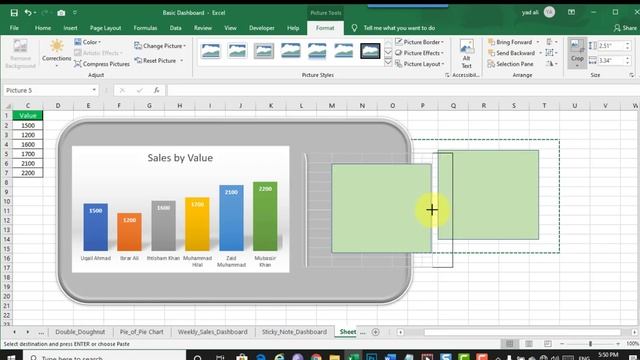Open the Size group dialog launcher
The image size is (640, 360).
[x=631, y=75]
